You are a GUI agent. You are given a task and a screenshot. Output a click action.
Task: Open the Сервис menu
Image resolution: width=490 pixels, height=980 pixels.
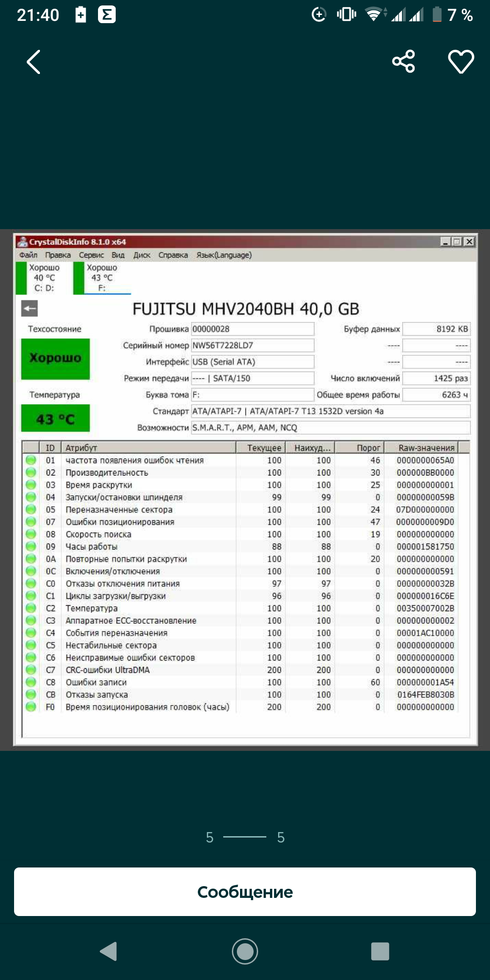[91, 255]
